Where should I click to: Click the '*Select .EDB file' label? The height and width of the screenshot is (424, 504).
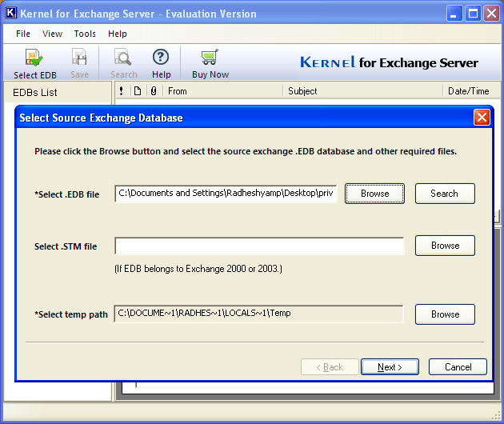67,194
